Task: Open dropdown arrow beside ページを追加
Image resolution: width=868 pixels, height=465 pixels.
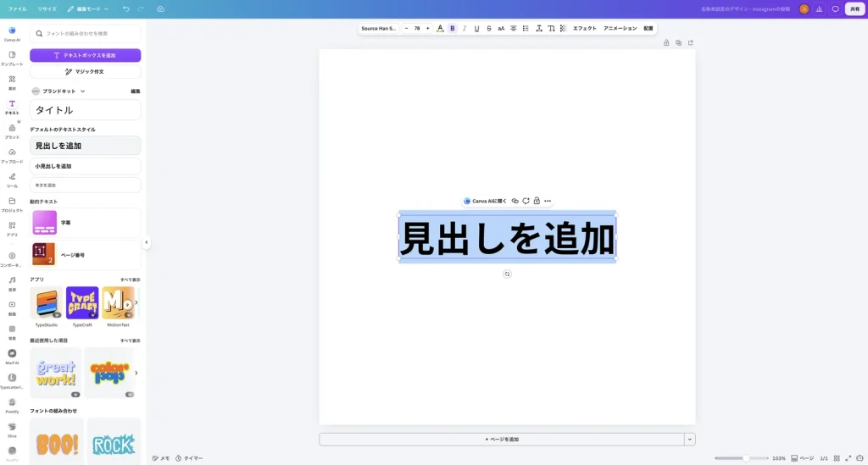Action: [690, 439]
